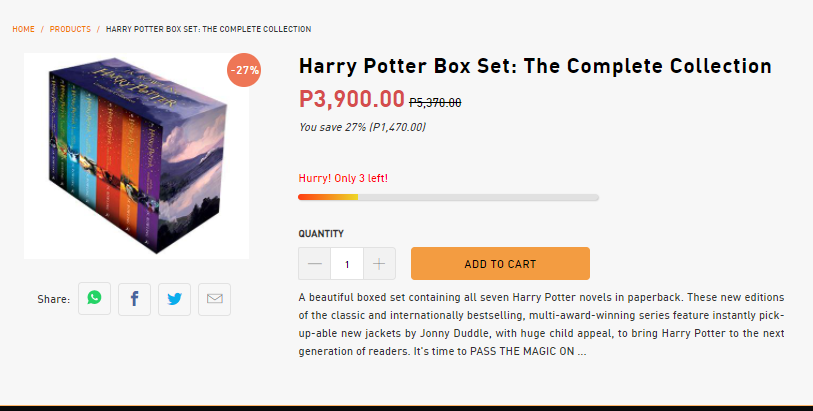Click the crossed-out P5,370.00 original price
This screenshot has height=411, width=813.
[435, 103]
